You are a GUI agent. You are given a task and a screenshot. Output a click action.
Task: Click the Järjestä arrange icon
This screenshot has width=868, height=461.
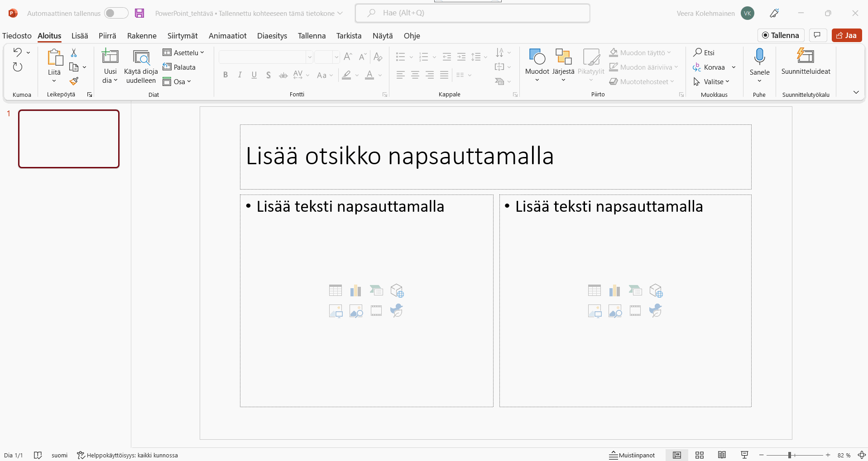click(563, 57)
